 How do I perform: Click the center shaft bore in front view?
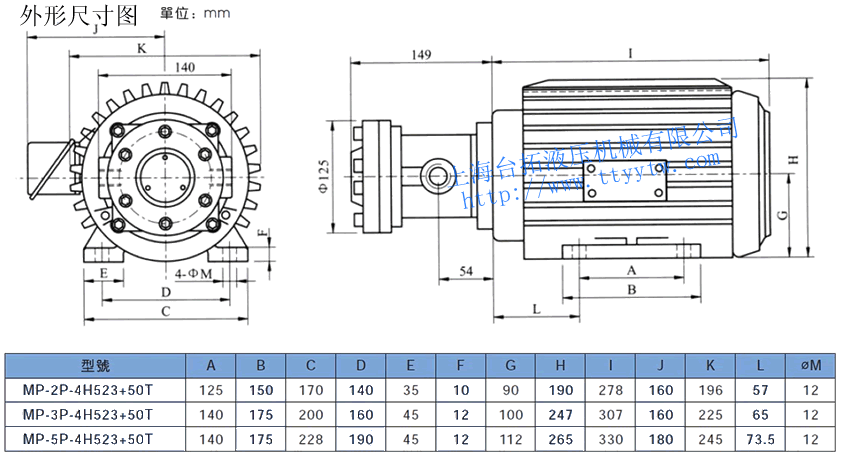pyautogui.click(x=165, y=173)
